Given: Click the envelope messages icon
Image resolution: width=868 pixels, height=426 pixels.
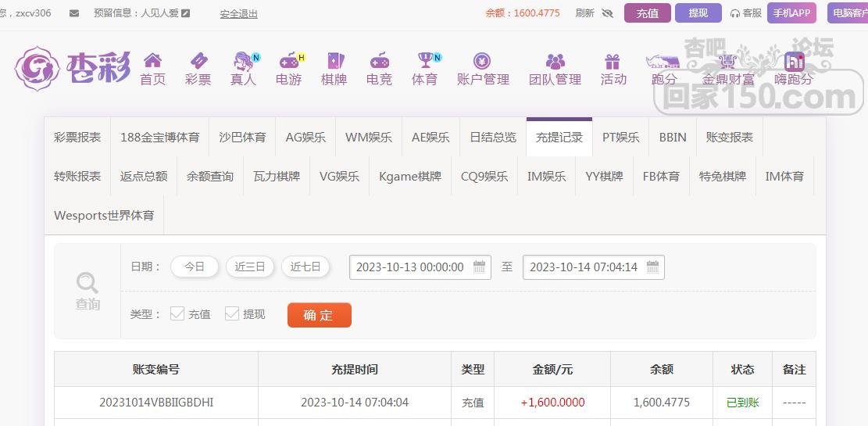Looking at the screenshot, I should [74, 13].
